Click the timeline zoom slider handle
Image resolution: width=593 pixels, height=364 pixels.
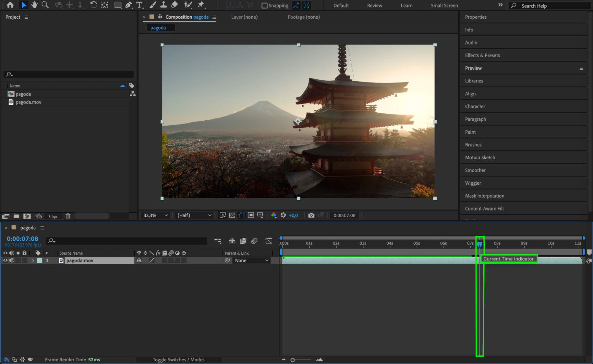292,360
